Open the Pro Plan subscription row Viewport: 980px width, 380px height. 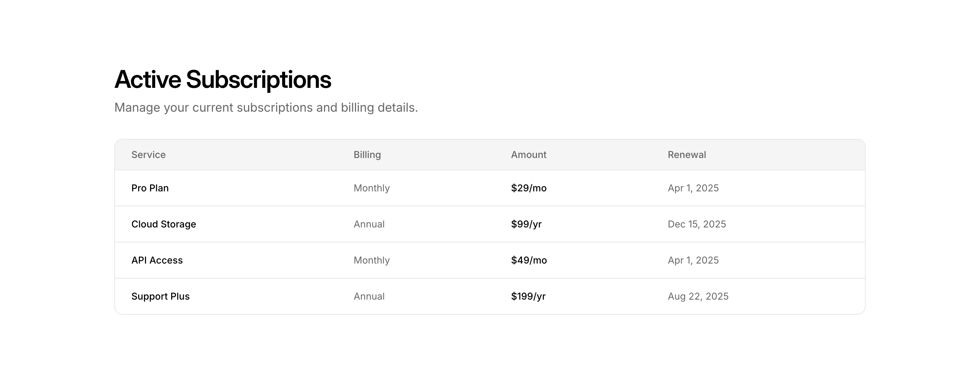(150, 188)
